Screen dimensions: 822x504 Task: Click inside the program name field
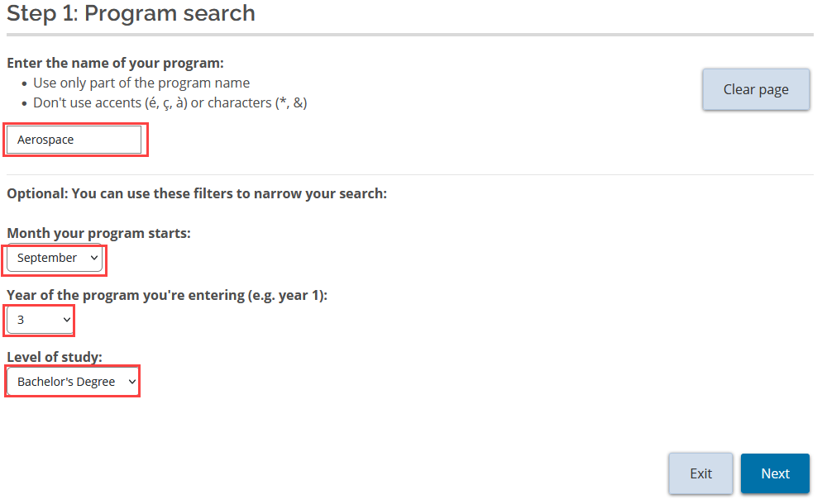tap(74, 139)
